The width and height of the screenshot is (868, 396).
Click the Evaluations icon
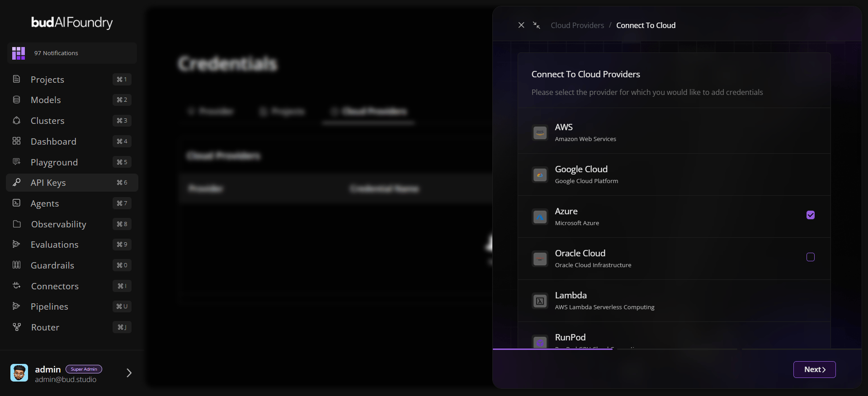click(16, 244)
